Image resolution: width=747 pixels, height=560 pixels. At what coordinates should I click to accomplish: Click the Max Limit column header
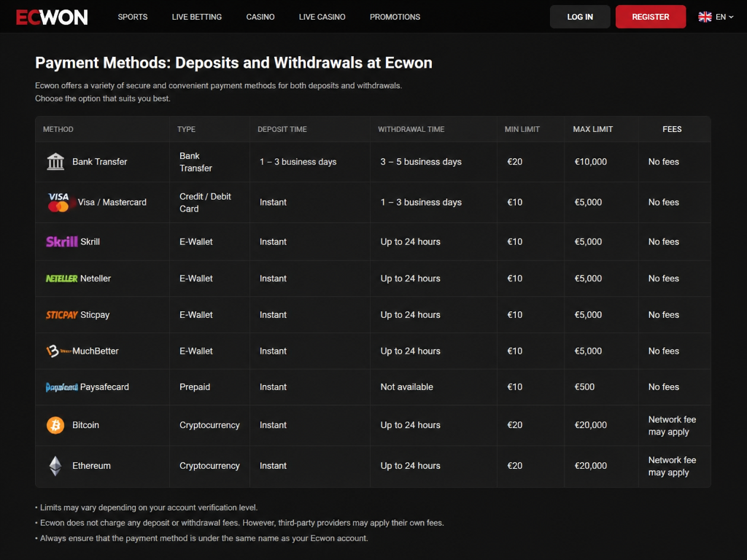click(x=592, y=129)
